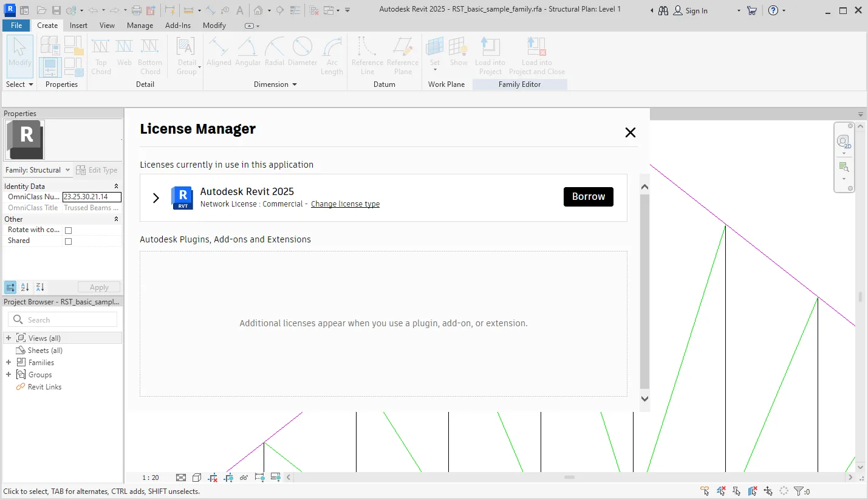Open the Help question mark icon
Screen dimensions: 868x500
coord(773,10)
